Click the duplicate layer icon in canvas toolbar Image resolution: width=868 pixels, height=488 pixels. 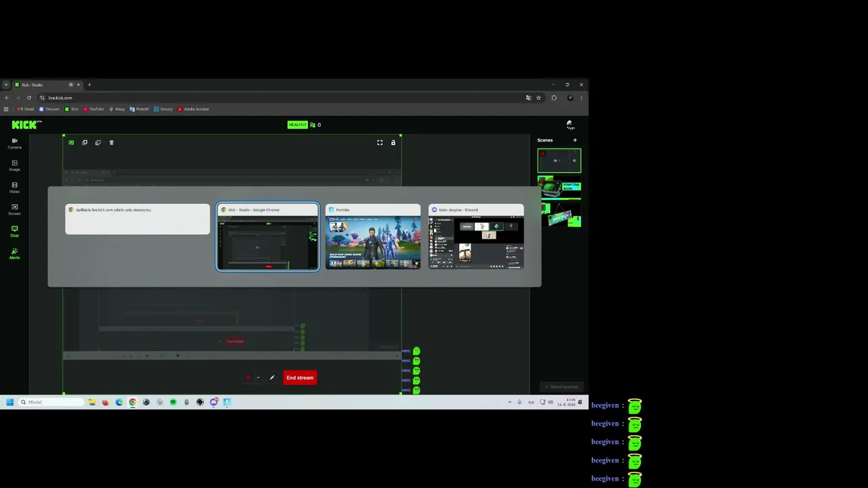tap(85, 142)
